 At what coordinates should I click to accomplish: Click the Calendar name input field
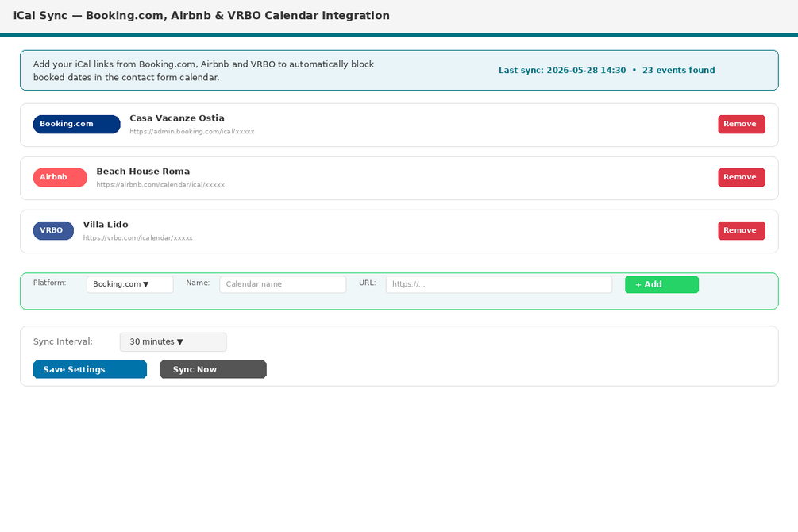point(283,284)
